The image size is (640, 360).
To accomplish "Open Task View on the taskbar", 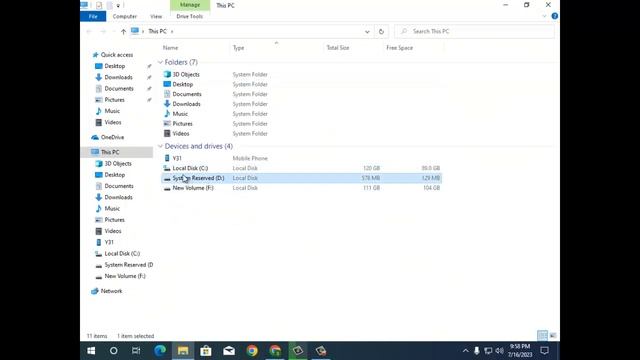I will point(136,351).
